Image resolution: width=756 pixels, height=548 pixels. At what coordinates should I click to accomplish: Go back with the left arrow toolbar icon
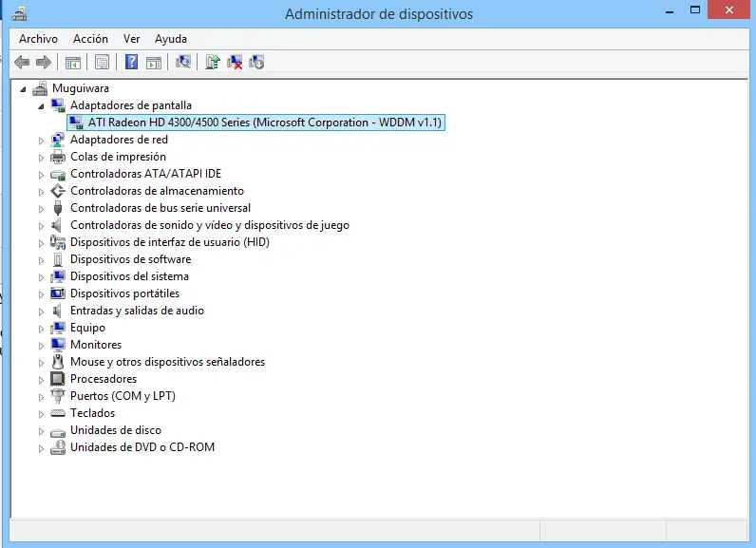click(22, 62)
